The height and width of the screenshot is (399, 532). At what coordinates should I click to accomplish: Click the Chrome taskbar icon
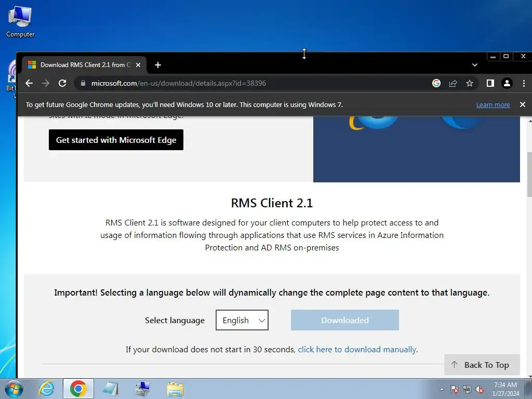pyautogui.click(x=78, y=389)
